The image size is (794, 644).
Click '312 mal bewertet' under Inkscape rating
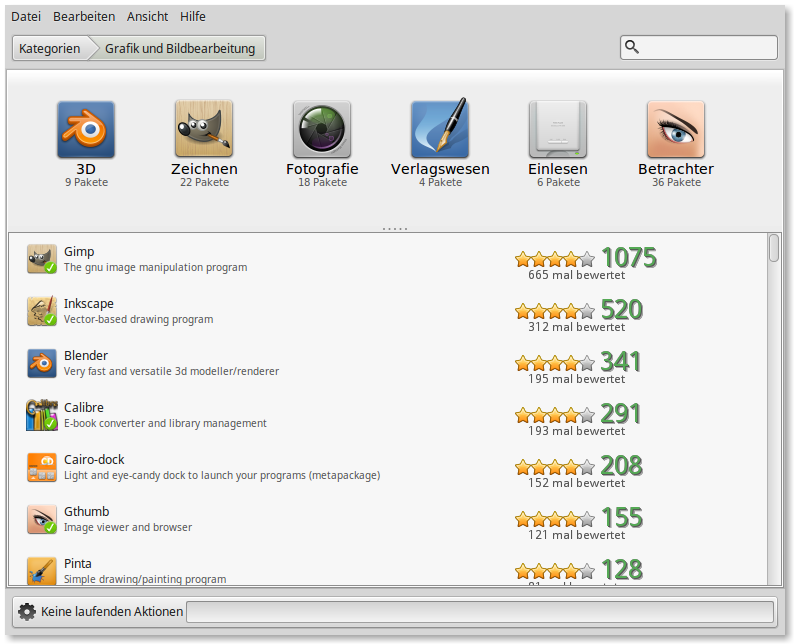tap(576, 327)
